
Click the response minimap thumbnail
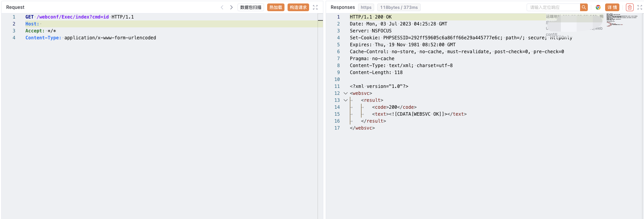(x=621, y=20)
